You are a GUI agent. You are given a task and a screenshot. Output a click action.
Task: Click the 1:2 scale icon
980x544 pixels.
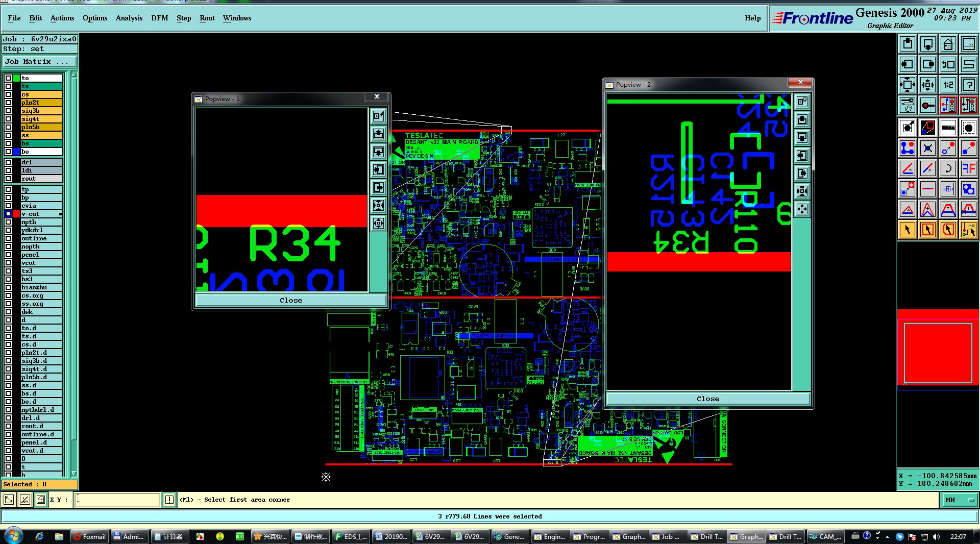948,85
